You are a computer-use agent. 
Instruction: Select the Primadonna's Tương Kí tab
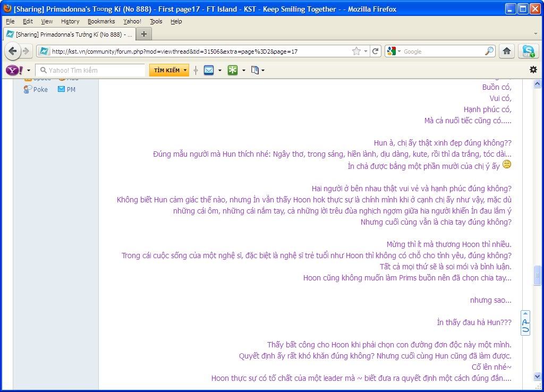point(69,35)
